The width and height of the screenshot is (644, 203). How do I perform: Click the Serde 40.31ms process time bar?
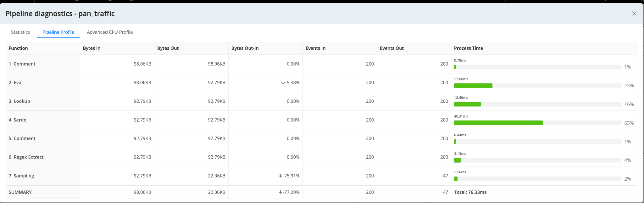(x=498, y=123)
